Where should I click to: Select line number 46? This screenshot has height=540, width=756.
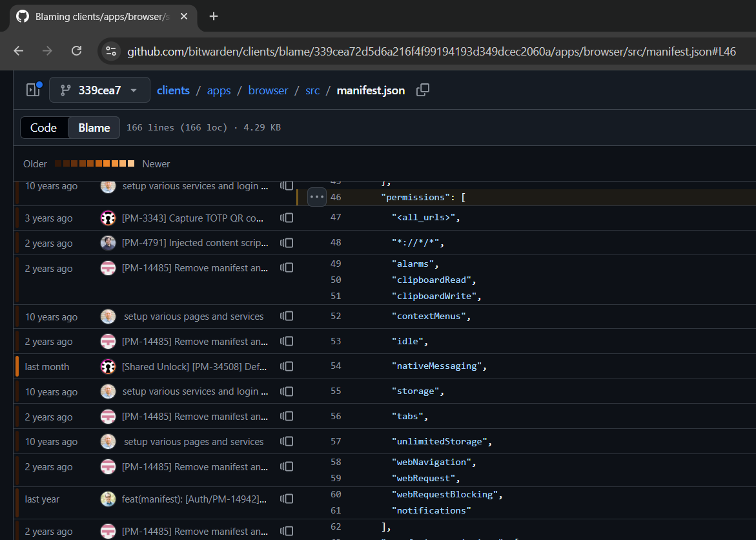coord(336,197)
